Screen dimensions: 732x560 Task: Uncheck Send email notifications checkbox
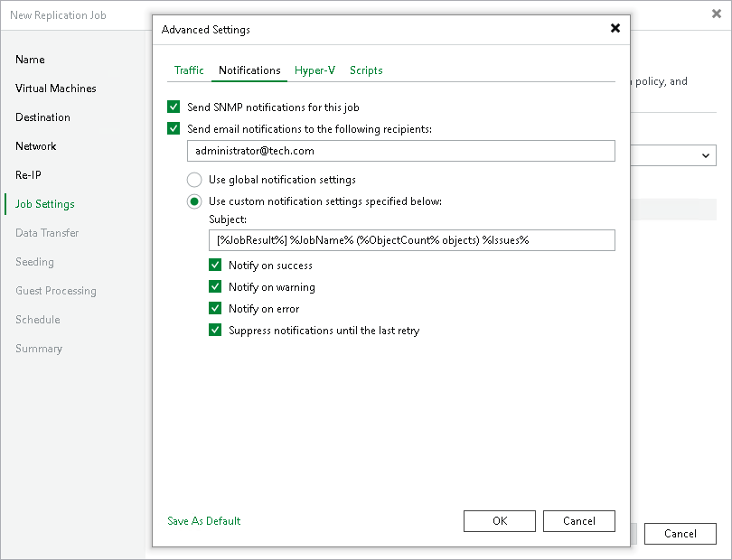click(174, 128)
